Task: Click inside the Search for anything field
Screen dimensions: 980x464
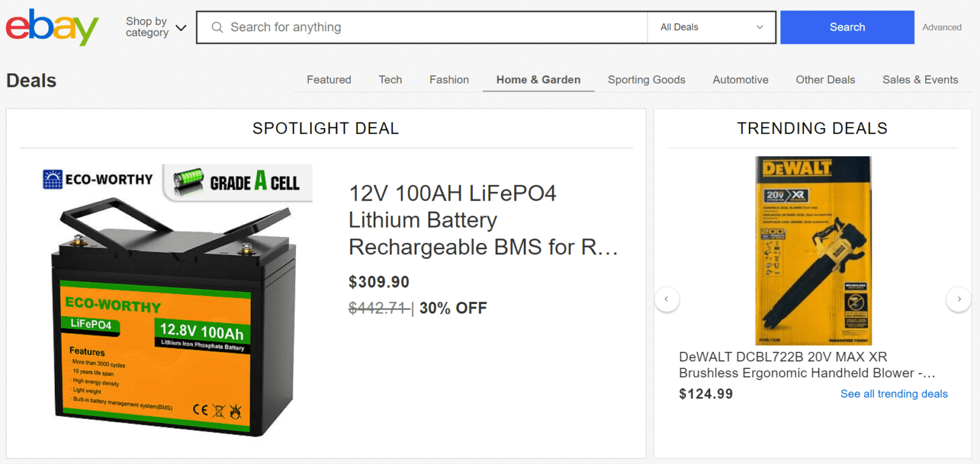Action: [x=421, y=27]
